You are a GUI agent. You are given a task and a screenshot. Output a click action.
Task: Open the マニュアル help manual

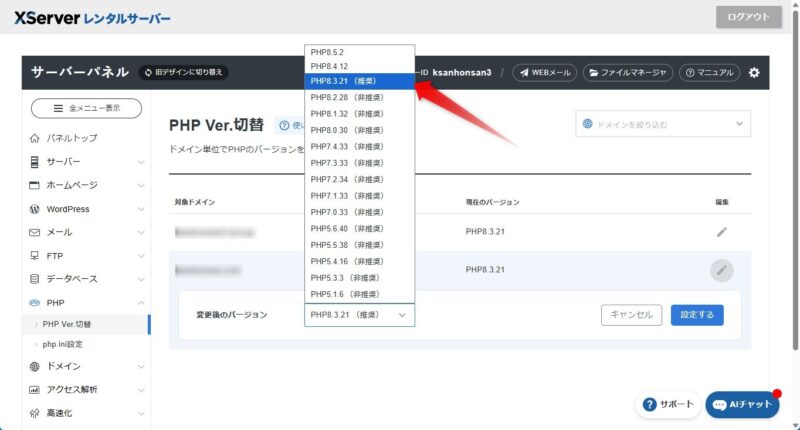710,72
